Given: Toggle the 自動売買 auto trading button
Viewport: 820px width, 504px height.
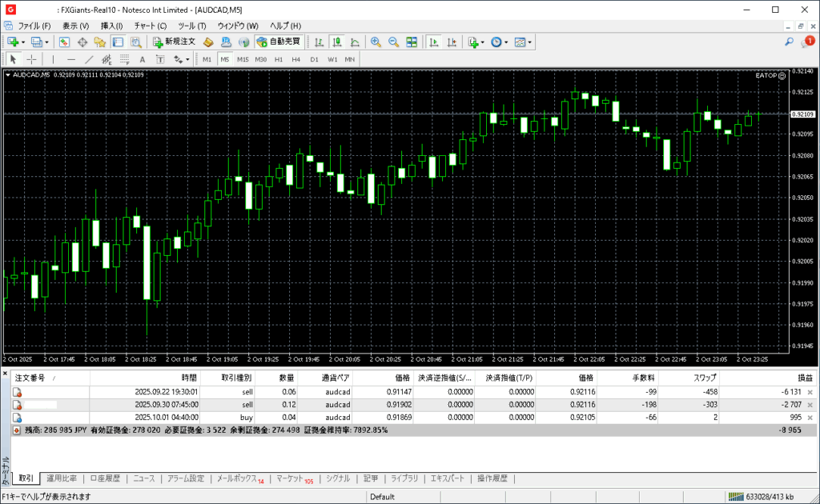Looking at the screenshot, I should (278, 42).
